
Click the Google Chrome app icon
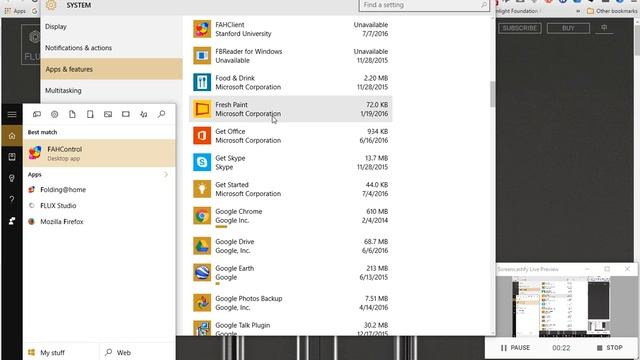pyautogui.click(x=202, y=216)
